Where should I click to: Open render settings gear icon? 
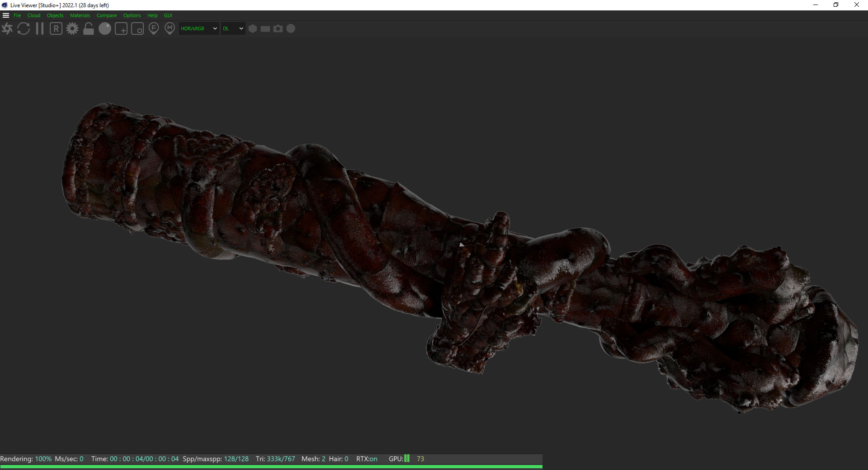click(x=72, y=29)
